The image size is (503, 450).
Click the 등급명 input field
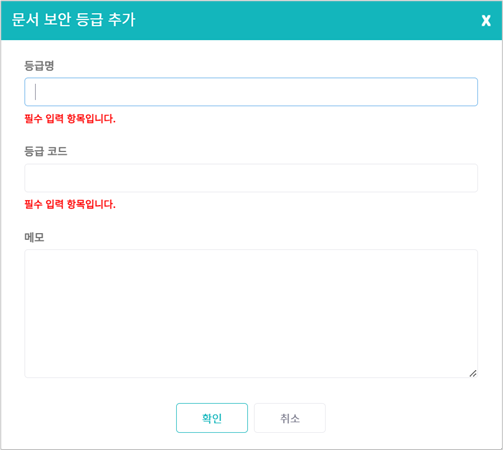tap(251, 92)
